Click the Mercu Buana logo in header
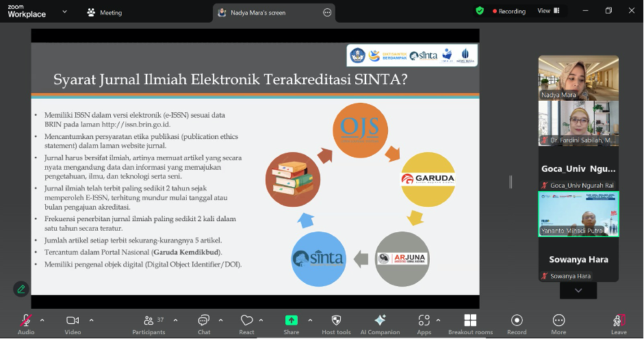The height and width of the screenshot is (339, 644). [x=465, y=55]
